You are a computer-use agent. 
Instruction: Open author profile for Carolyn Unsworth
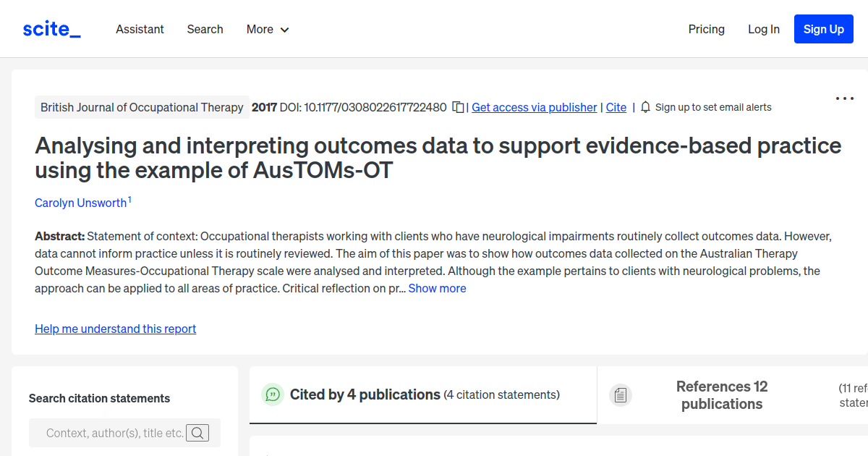click(x=80, y=203)
